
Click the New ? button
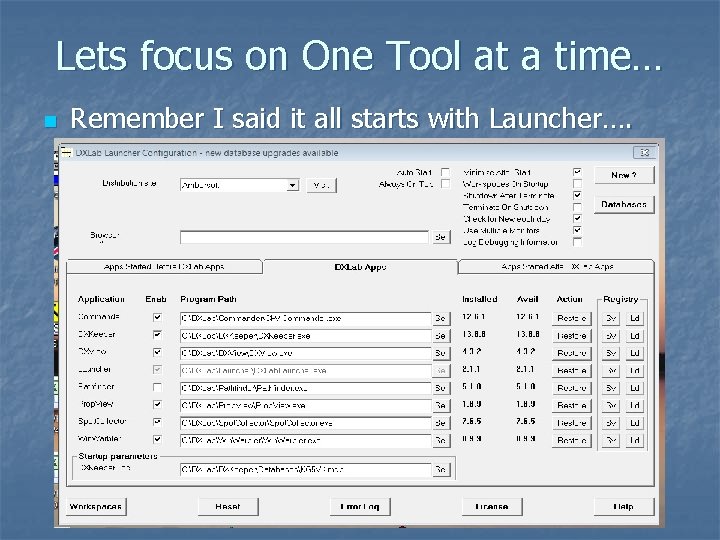click(624, 175)
